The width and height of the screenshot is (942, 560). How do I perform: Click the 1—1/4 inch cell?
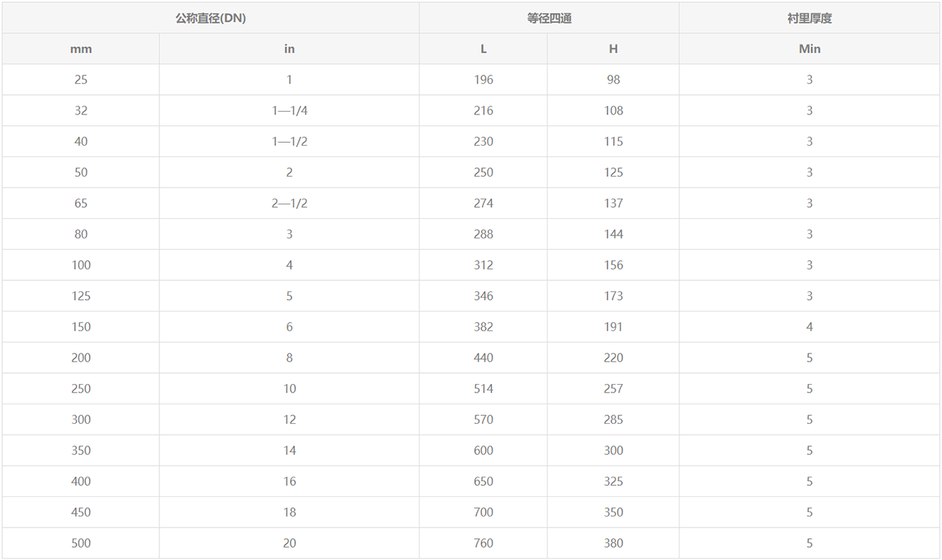[x=289, y=111]
